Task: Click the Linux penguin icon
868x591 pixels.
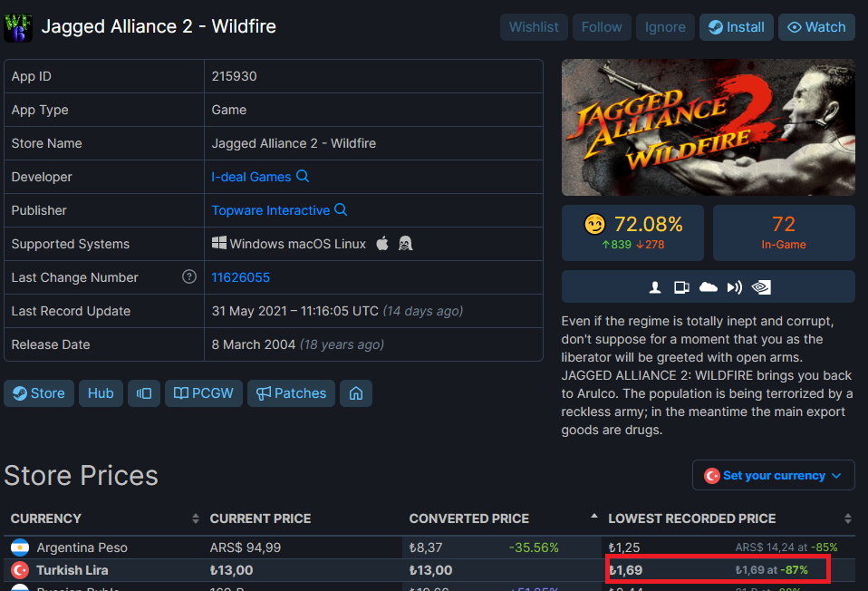Action: (x=406, y=243)
